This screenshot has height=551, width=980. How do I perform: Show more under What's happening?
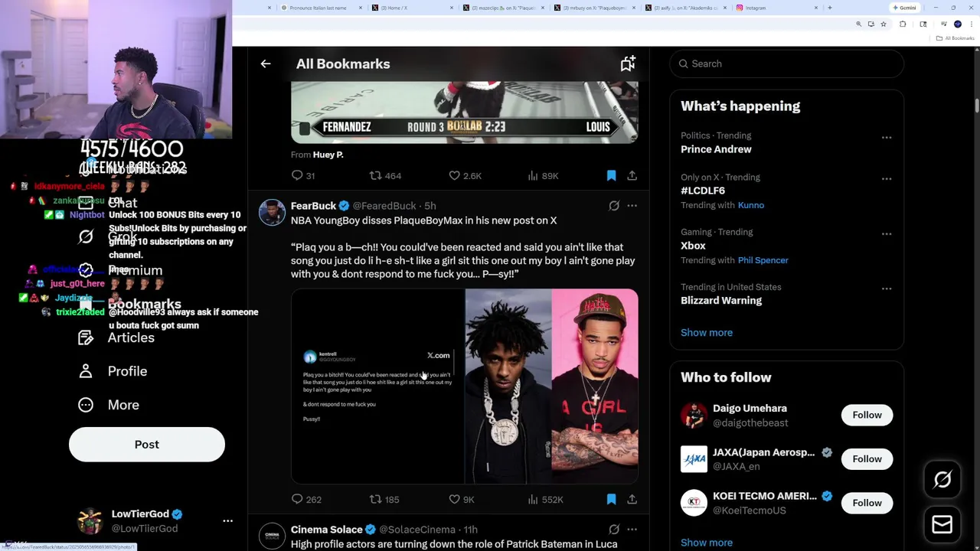[707, 333]
